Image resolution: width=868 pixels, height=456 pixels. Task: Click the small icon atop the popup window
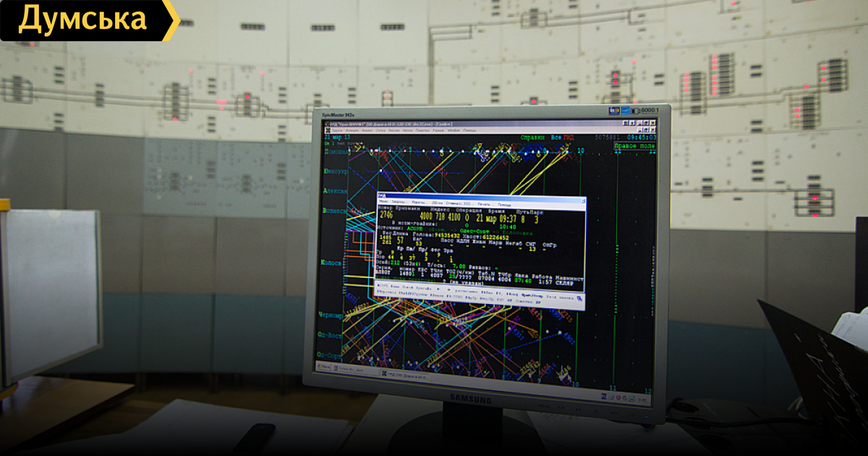tap(382, 195)
